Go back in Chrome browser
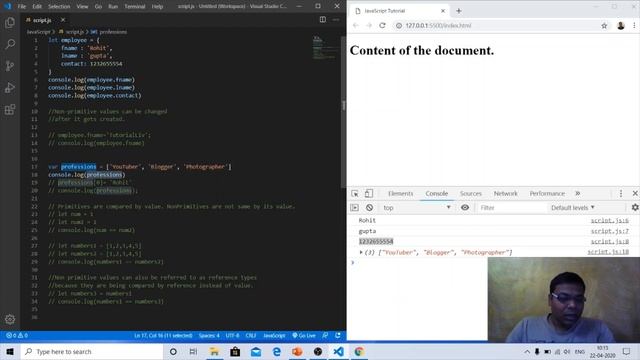This screenshot has width=640, height=360. click(x=356, y=25)
